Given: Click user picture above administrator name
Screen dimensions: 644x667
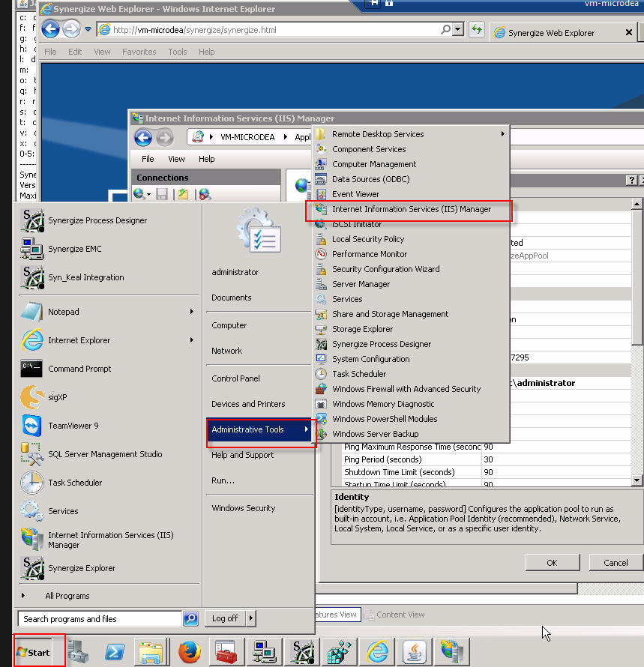Looking at the screenshot, I should coord(259,230).
